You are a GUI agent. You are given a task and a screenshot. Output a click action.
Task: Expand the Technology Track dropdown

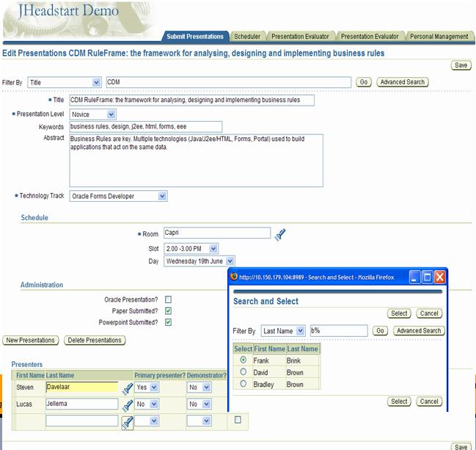pyautogui.click(x=119, y=196)
